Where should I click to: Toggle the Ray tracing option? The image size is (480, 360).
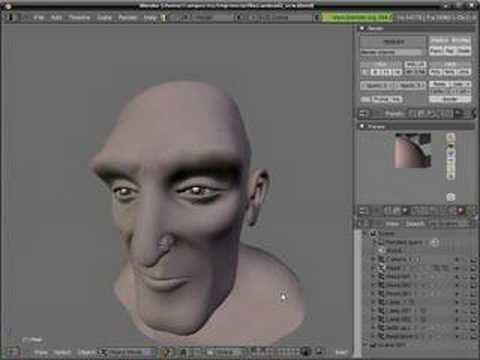point(450,51)
